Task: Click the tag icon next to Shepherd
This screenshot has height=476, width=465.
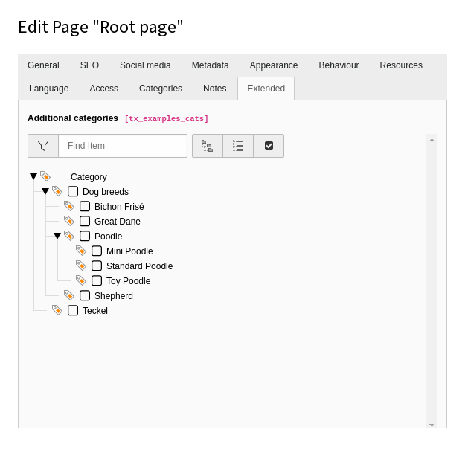Action: click(x=69, y=295)
